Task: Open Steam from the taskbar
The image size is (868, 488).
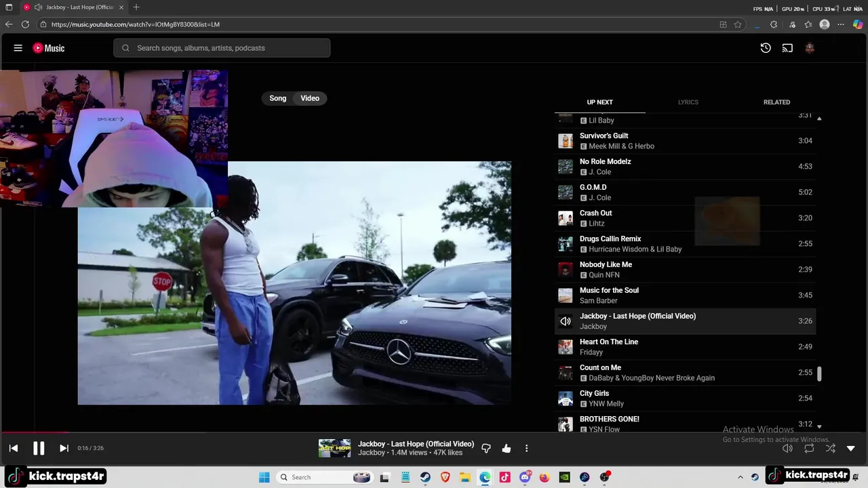Action: [425, 477]
